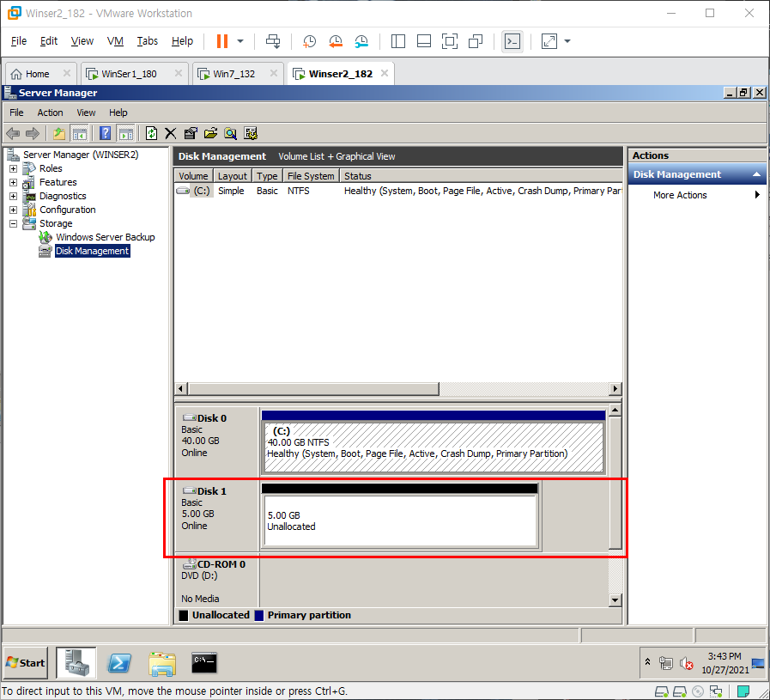Screen dimensions: 770x700
Task: Open the Windows Start button
Action: 26,663
